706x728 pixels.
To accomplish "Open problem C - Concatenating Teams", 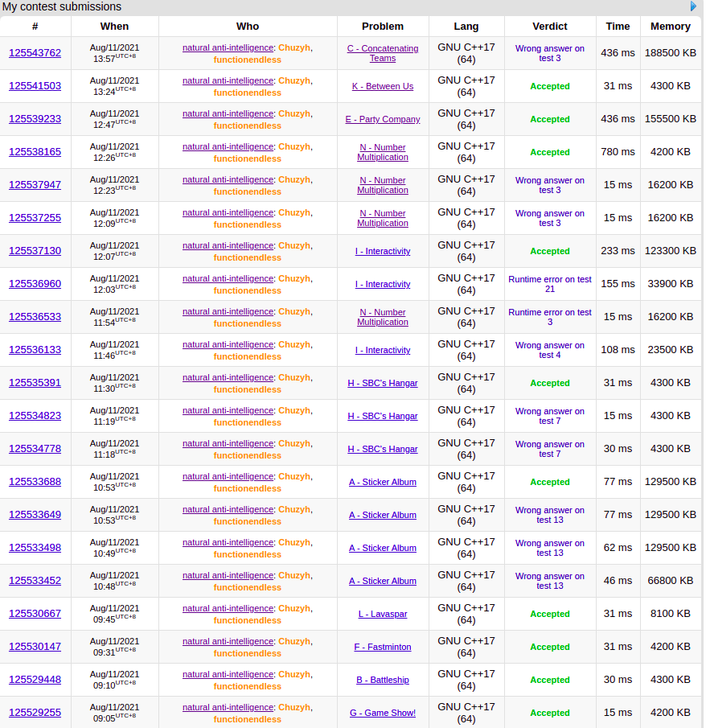I will [x=383, y=53].
